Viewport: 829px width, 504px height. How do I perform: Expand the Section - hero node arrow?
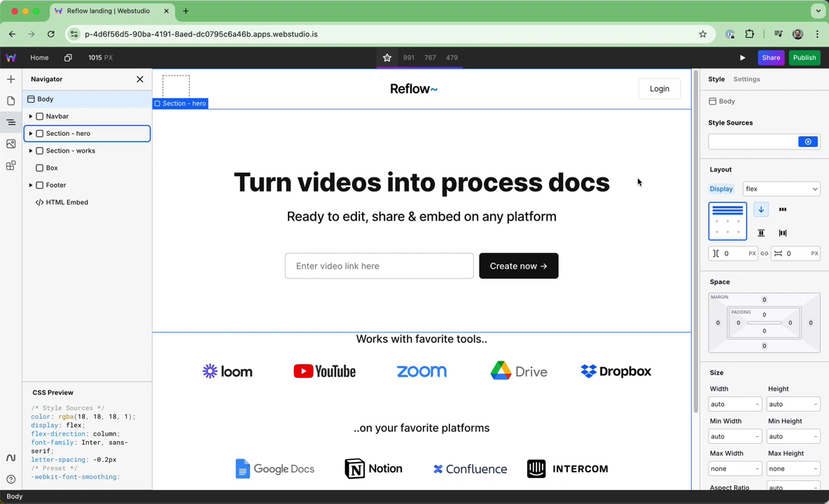(31, 134)
